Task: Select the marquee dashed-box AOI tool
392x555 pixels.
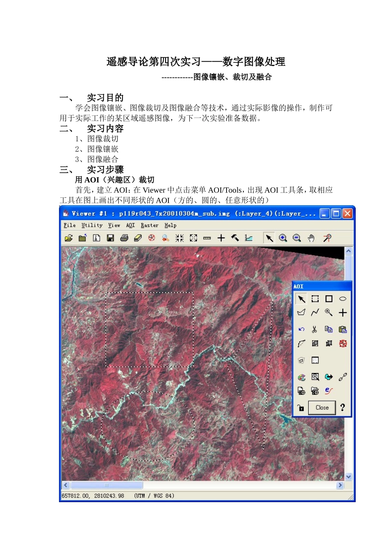Action: pos(315,299)
